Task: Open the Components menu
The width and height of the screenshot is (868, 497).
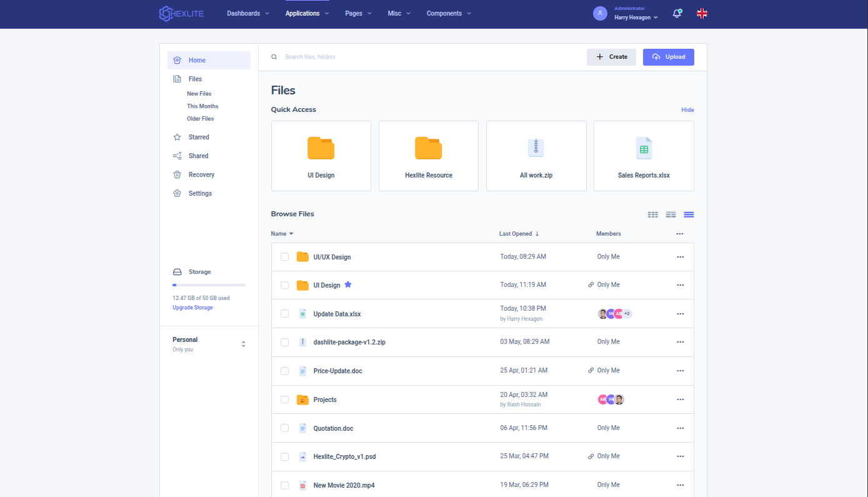Action: pos(448,13)
